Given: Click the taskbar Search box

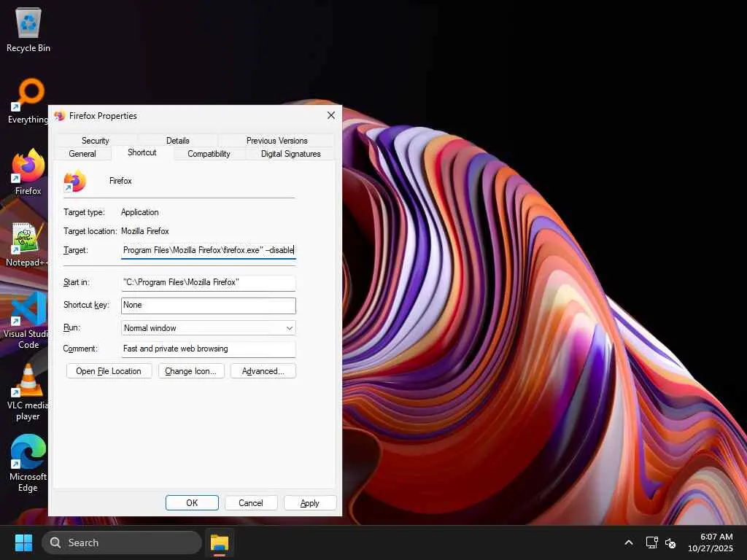Looking at the screenshot, I should tap(122, 542).
